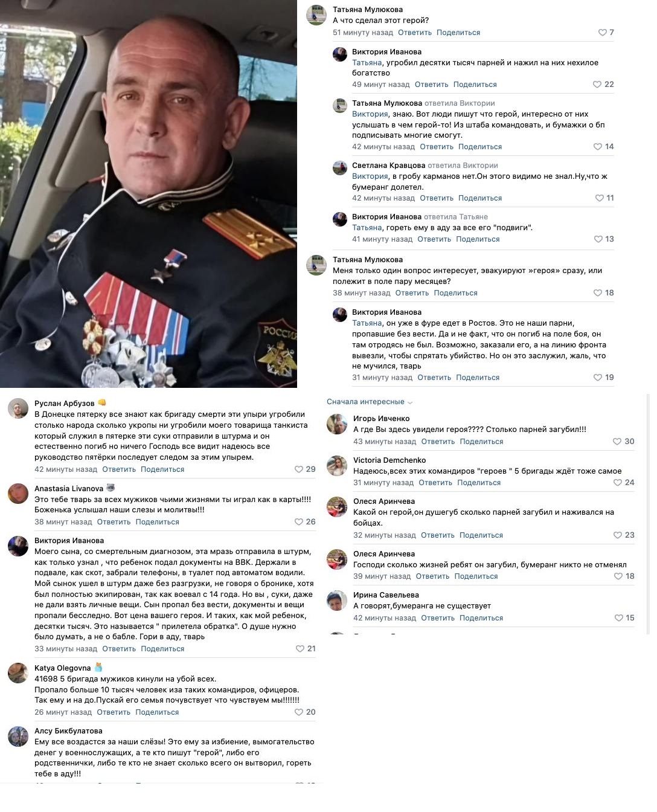The height and width of the screenshot is (812, 657).
Task: Click Ответить under Anastasia Livanova's comment
Action: pos(114,522)
